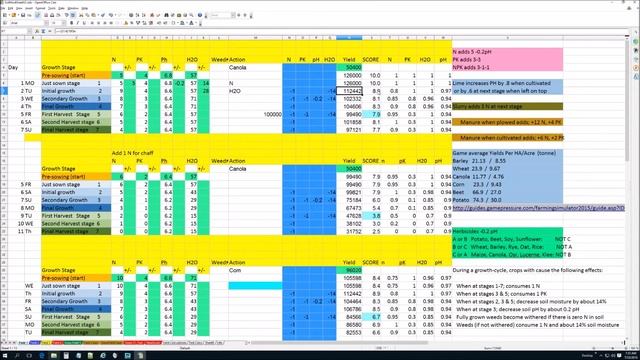This screenshot has height=360, width=640.
Task: Insert a hyperlink via toolbar icon
Action: tap(131, 15)
